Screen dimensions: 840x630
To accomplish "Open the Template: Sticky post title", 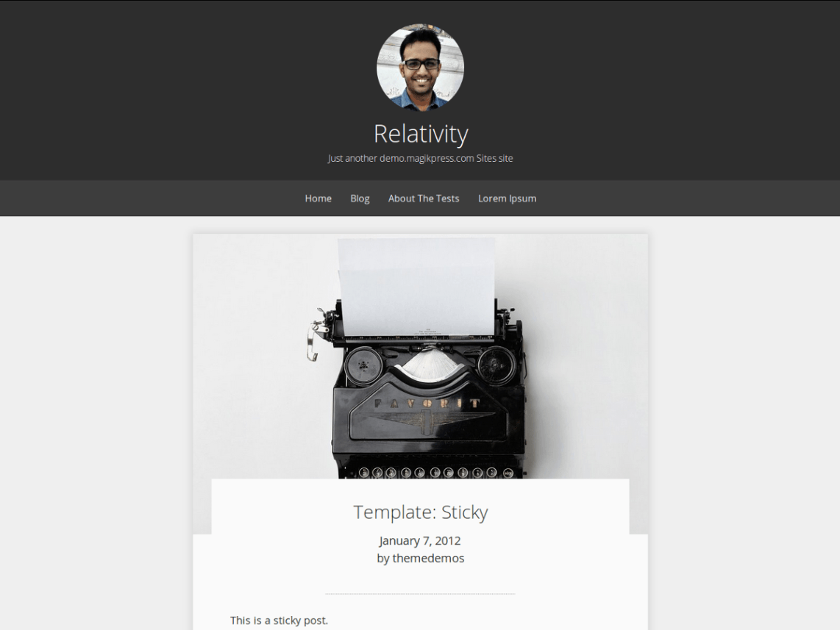I will pos(421,512).
